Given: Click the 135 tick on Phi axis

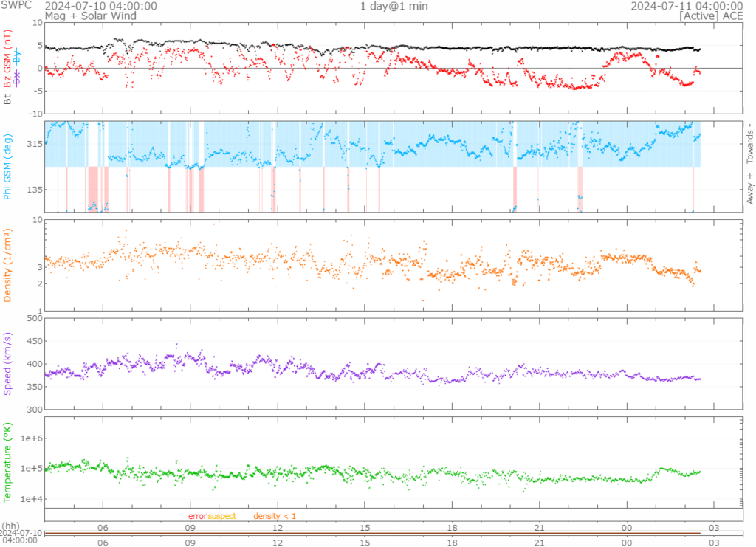Looking at the screenshot, I should [x=35, y=190].
